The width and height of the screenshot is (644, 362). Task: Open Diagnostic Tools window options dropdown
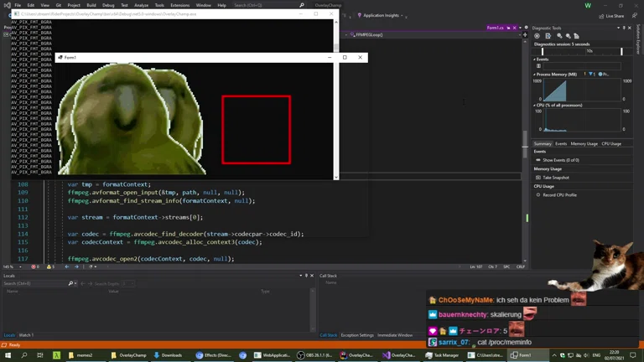click(618, 28)
